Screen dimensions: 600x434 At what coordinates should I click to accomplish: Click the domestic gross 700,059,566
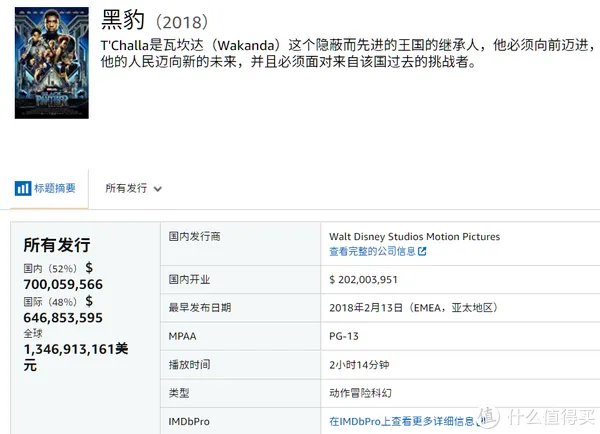[63, 284]
